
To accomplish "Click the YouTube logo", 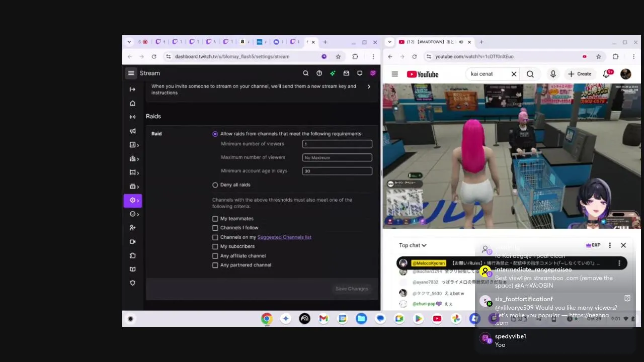I will click(x=423, y=74).
